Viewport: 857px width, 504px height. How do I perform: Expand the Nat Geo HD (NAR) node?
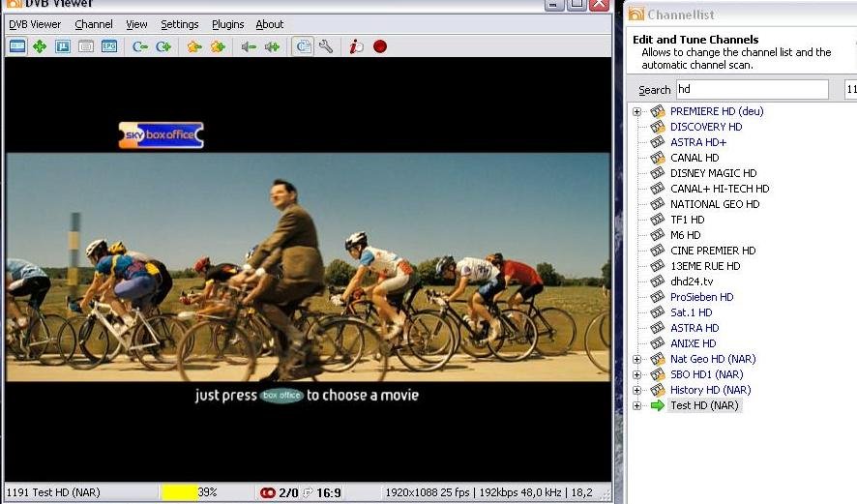pos(636,360)
